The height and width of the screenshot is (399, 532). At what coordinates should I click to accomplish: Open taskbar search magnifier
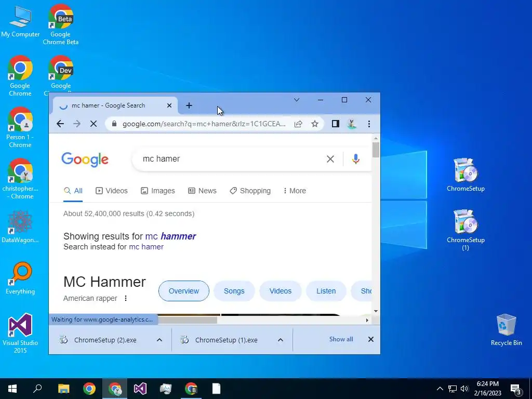pyautogui.click(x=37, y=389)
